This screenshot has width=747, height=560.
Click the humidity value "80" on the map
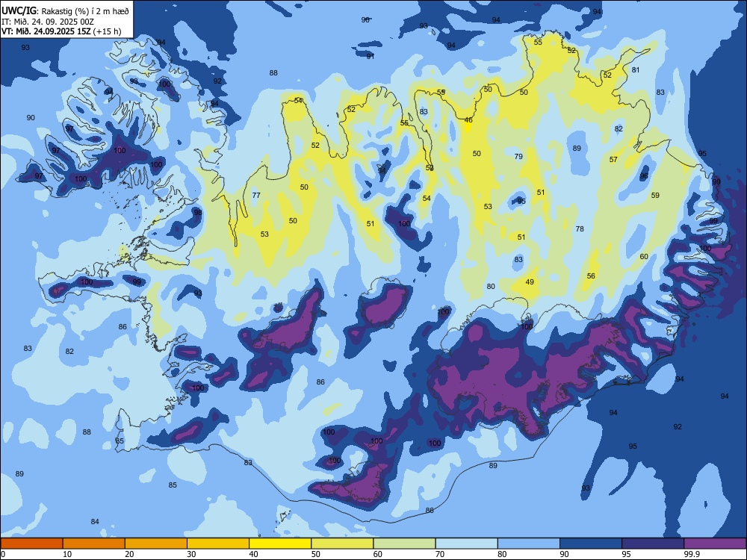[x=491, y=287]
